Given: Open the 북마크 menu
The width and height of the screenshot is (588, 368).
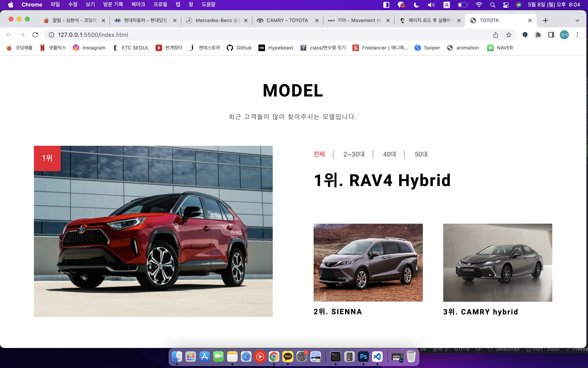Looking at the screenshot, I should (138, 5).
